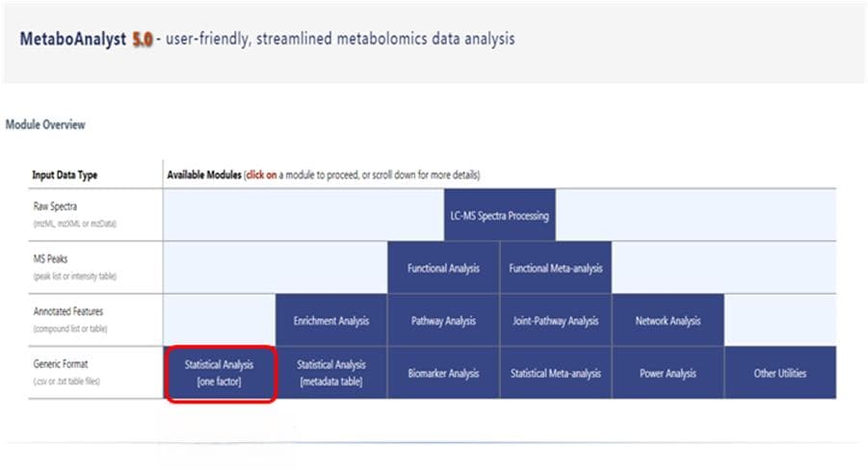This screenshot has width=868, height=474.
Task: Open the LC-MS Spectra Processing module
Action: click(499, 215)
